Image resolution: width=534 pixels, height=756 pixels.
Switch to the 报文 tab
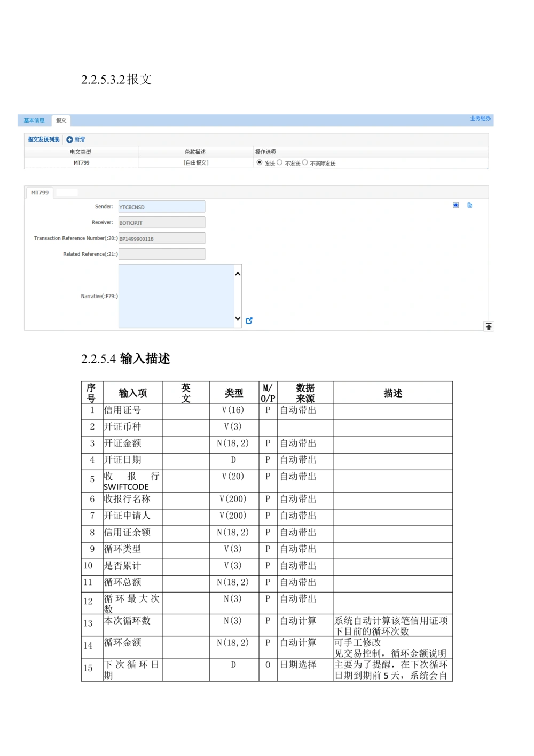[x=61, y=120]
